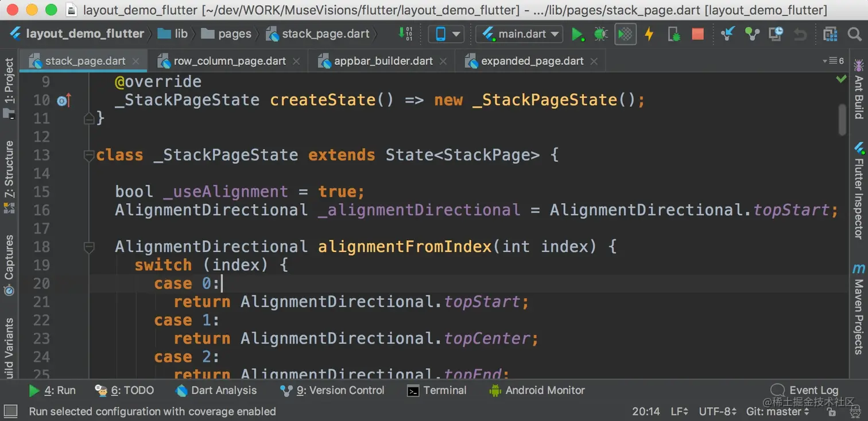Open Search Everywhere magnifier icon
The image size is (868, 421).
pos(855,34)
